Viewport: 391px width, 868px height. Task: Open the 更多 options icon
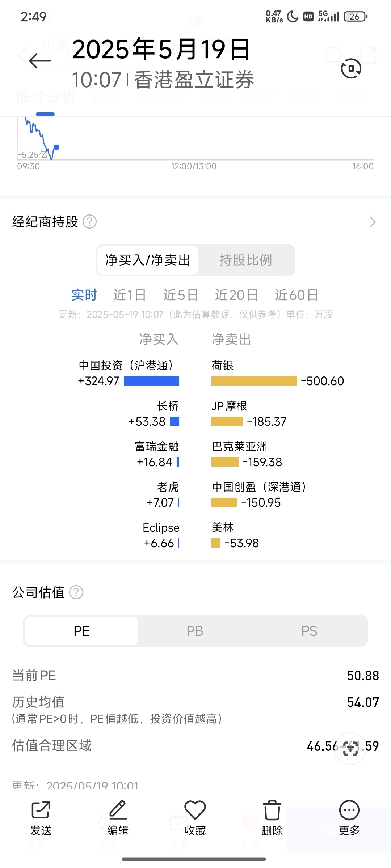[349, 810]
